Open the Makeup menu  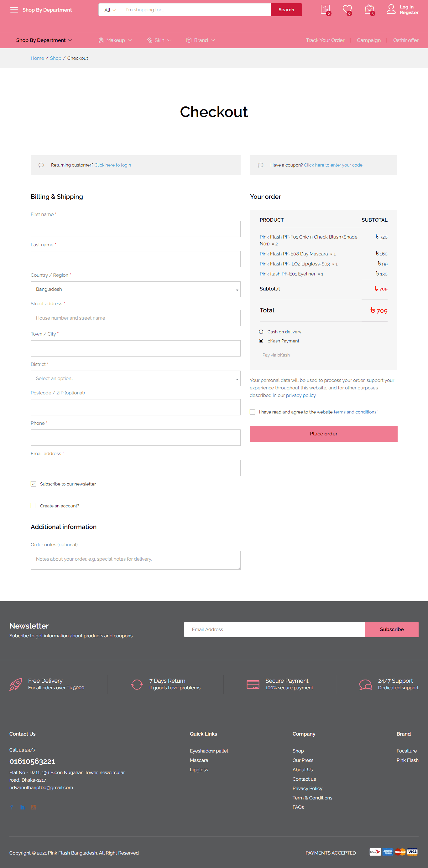(115, 40)
